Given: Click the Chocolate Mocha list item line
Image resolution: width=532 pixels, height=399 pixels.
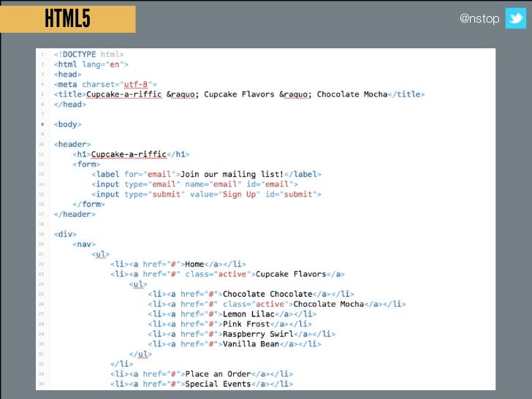Looking at the screenshot, I should point(277,304).
